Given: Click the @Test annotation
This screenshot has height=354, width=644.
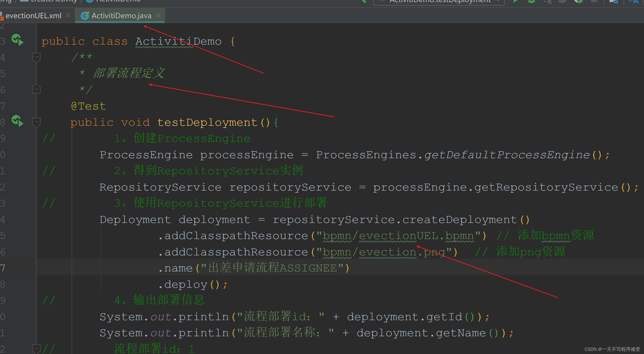Looking at the screenshot, I should tap(88, 106).
